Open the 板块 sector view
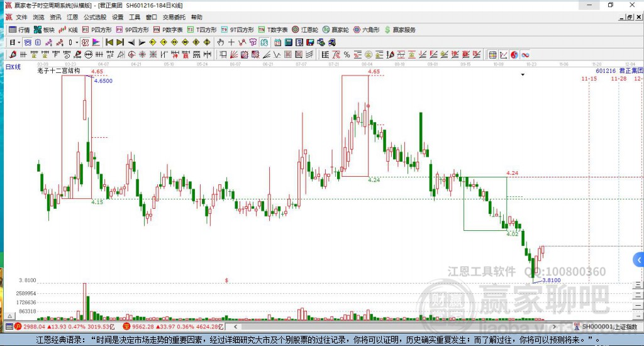Image resolution: width=644 pixels, height=346 pixels. pyautogui.click(x=44, y=30)
